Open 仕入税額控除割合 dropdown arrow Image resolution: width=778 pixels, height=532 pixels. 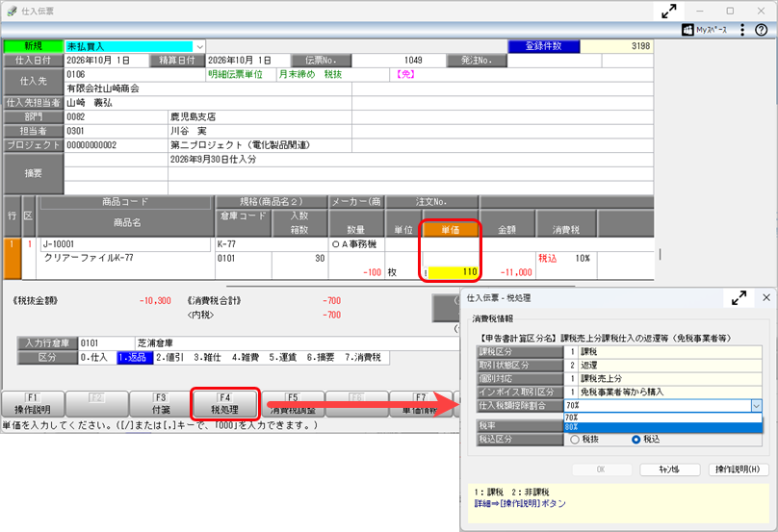pyautogui.click(x=756, y=406)
